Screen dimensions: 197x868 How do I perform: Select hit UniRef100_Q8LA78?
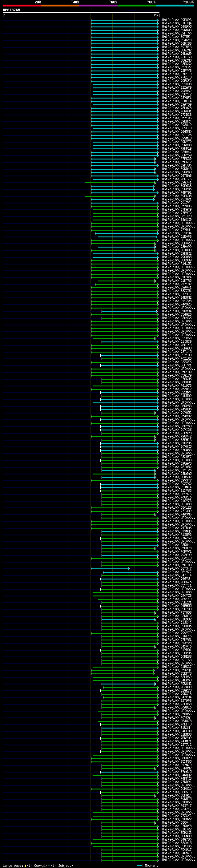tap(177, 108)
